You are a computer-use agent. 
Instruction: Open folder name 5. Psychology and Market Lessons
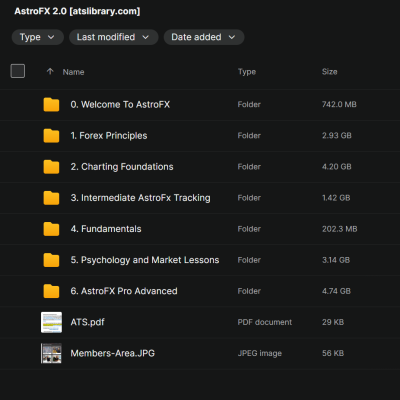(x=145, y=260)
